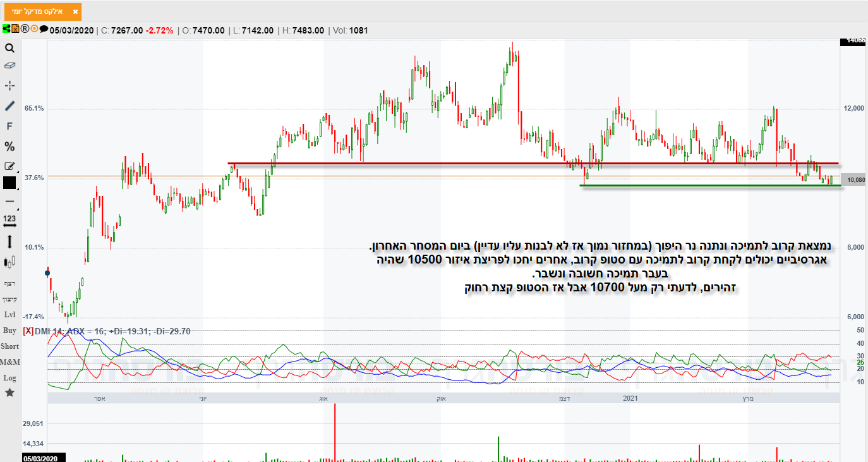The height and width of the screenshot is (462, 868).
Task: Select the percent measurement tool
Action: 9,147
